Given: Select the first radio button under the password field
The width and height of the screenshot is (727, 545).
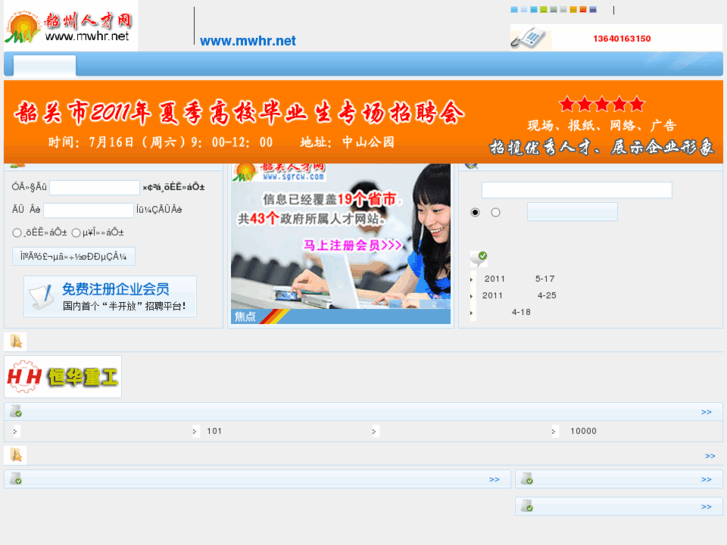Looking at the screenshot, I should tap(17, 233).
